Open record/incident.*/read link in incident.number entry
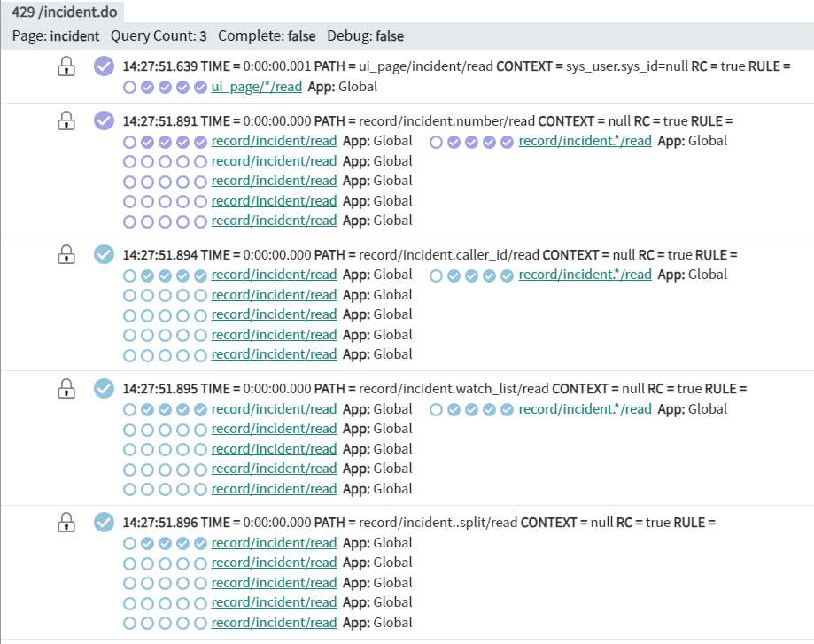 click(585, 141)
